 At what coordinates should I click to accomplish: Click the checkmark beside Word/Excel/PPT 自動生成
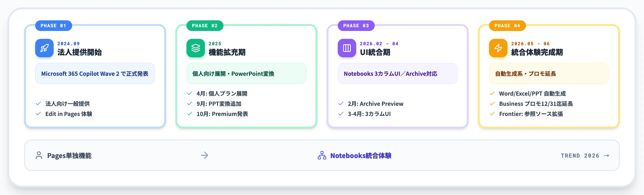pos(492,93)
